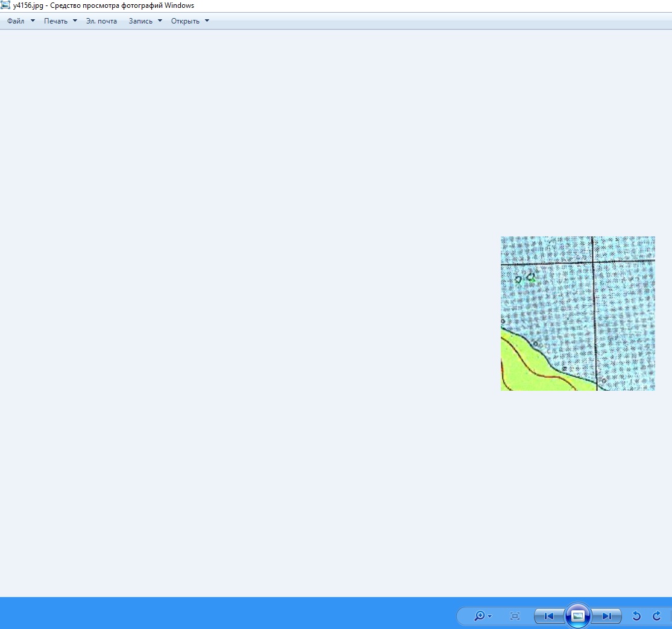Image resolution: width=672 pixels, height=629 pixels.
Task: Click the fit to window icon
Action: 515,616
